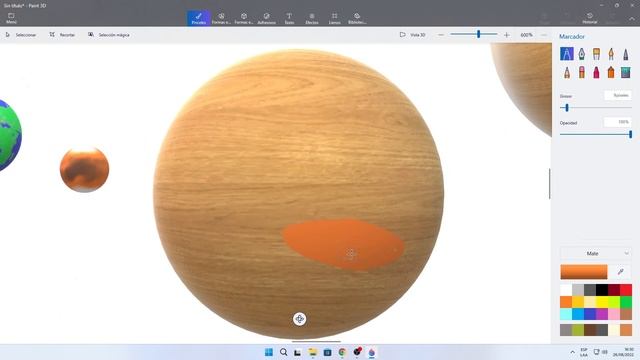Open the Windows Start menu
The width and height of the screenshot is (640, 360).
269,352
